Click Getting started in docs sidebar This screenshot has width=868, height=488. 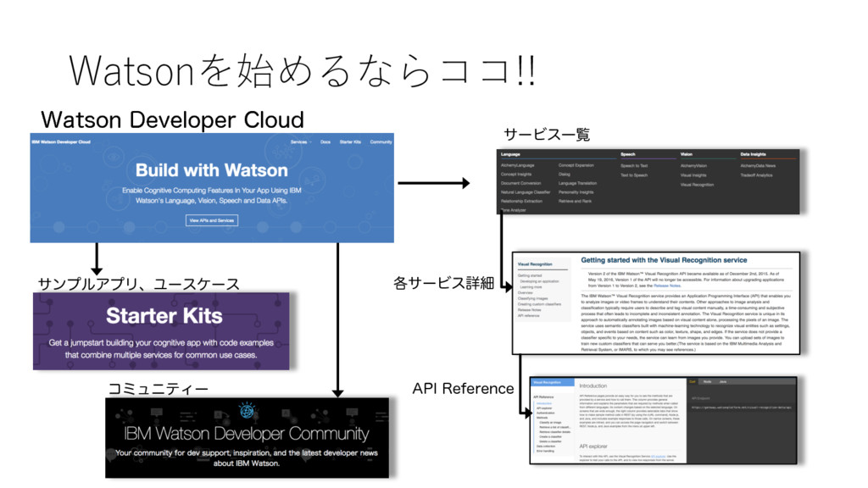[530, 275]
